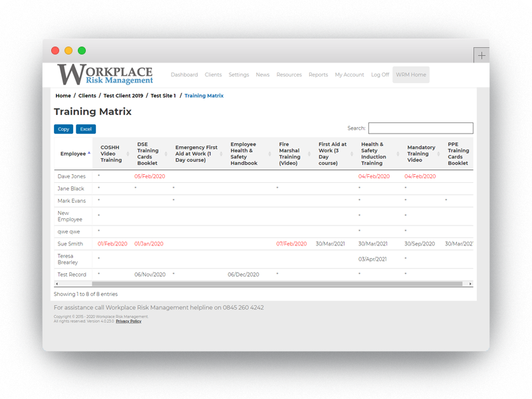Click the helpline assistance text
Image resolution: width=532 pixels, height=399 pixels.
(158, 308)
